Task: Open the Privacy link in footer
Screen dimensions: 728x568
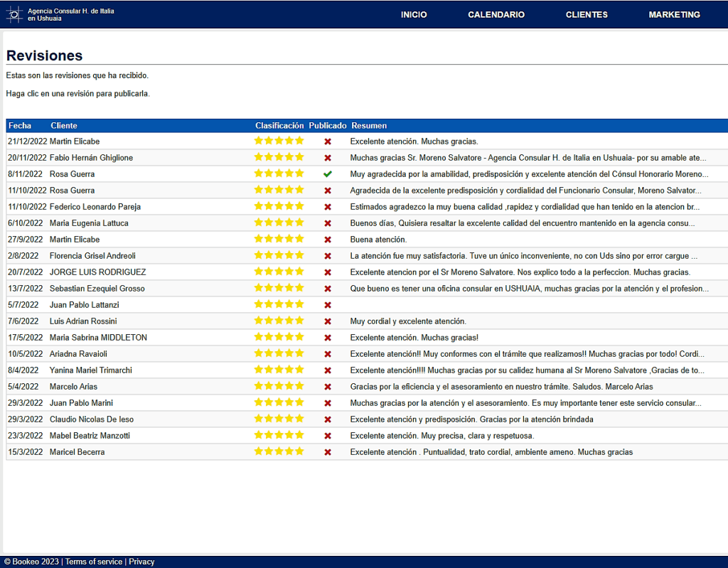Action: [x=141, y=562]
